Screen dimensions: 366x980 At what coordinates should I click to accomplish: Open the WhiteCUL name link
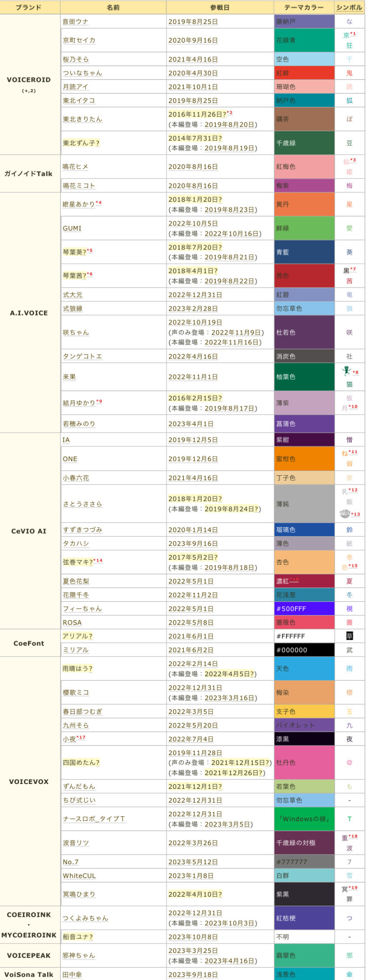tap(79, 876)
